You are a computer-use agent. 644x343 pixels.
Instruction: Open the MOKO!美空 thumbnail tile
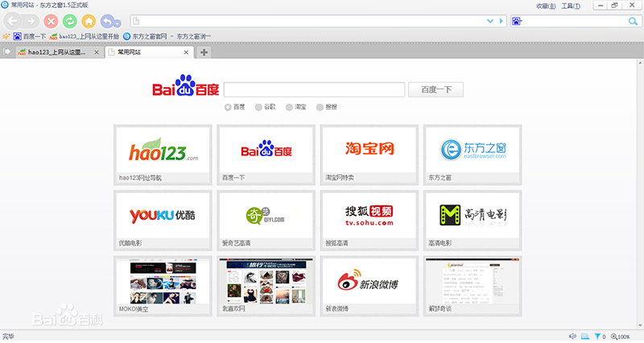click(163, 286)
